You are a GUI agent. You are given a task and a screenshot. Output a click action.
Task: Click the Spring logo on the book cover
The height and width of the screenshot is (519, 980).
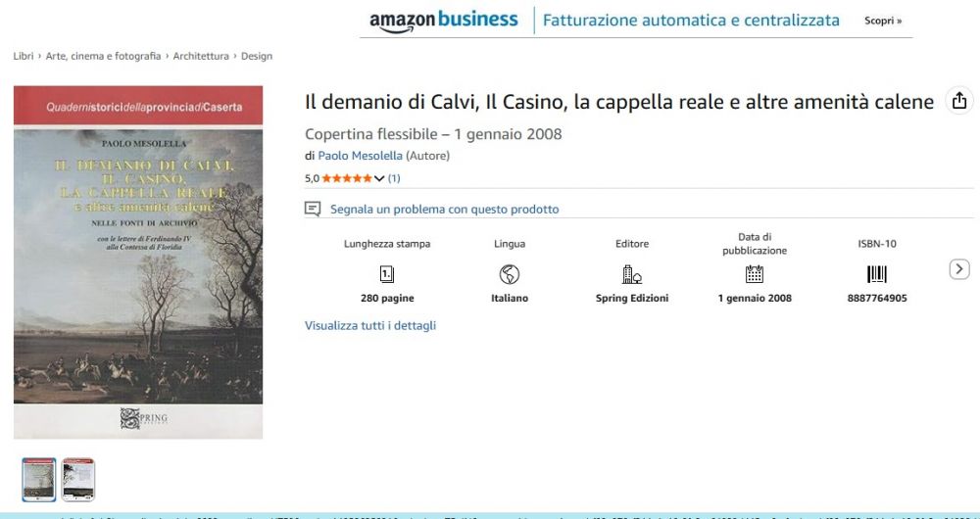coord(143,418)
